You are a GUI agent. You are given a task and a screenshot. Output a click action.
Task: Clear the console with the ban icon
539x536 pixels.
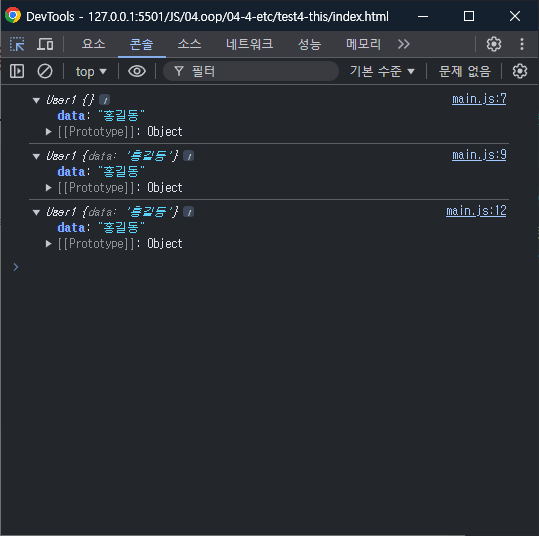(45, 72)
